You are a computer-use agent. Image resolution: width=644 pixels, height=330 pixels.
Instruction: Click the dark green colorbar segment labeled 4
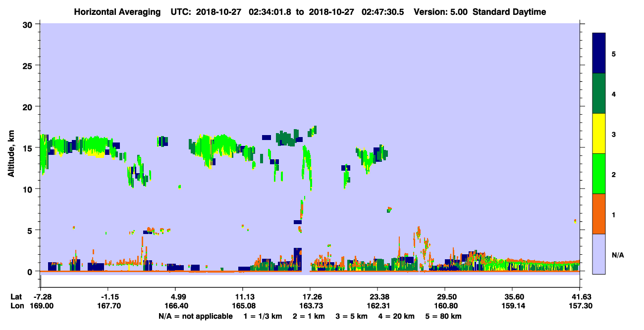tap(599, 94)
